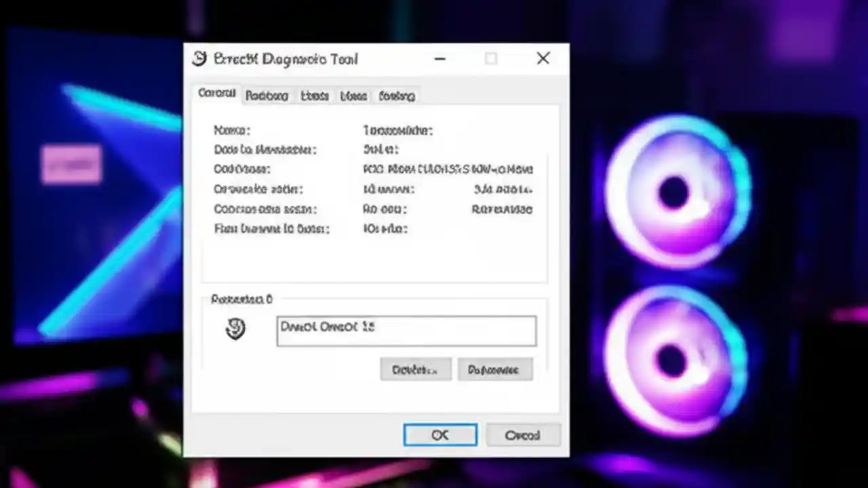
Task: Select the middle tab in the tab strip
Action: click(x=313, y=96)
